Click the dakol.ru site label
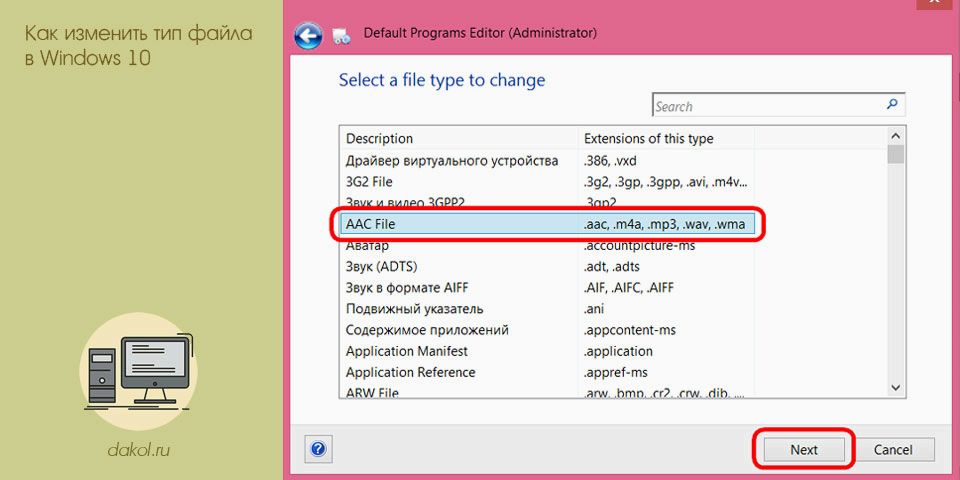The image size is (960, 480). point(138,451)
